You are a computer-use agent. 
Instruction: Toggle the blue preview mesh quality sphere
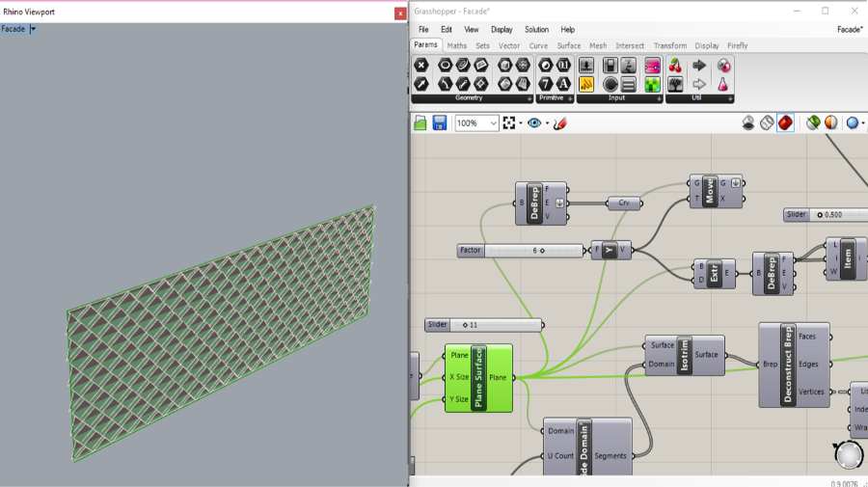[853, 122]
